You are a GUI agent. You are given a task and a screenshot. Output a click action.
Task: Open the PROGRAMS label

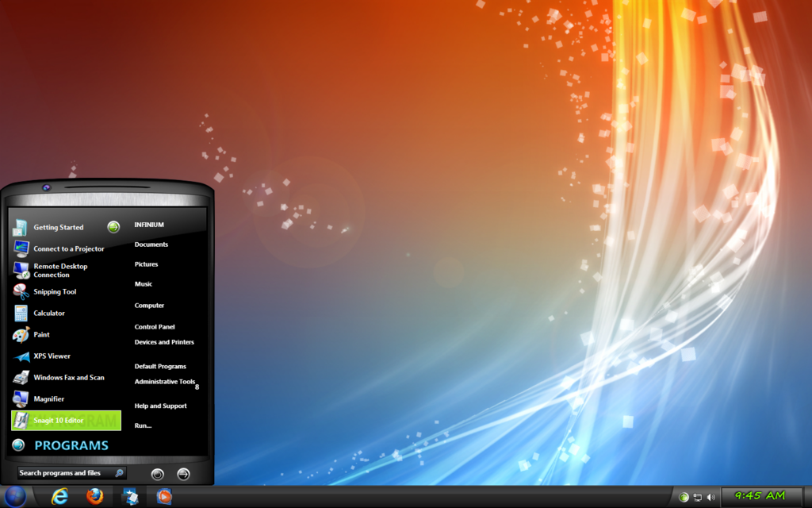point(71,445)
